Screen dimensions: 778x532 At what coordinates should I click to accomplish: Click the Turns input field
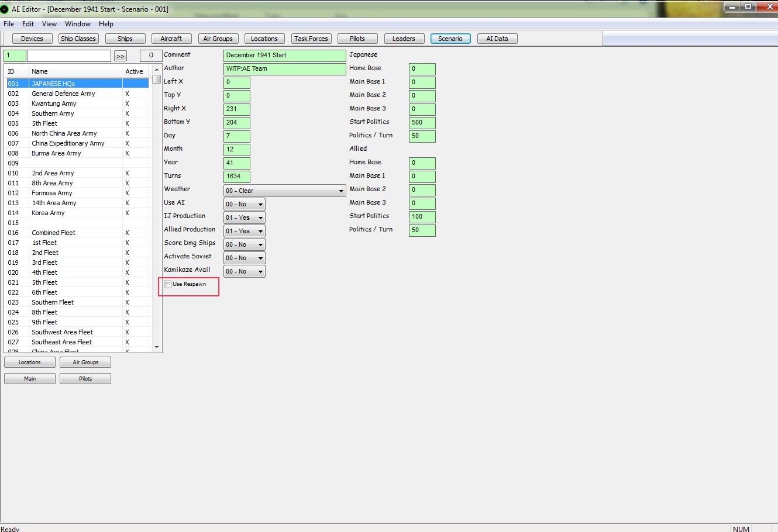(x=237, y=177)
